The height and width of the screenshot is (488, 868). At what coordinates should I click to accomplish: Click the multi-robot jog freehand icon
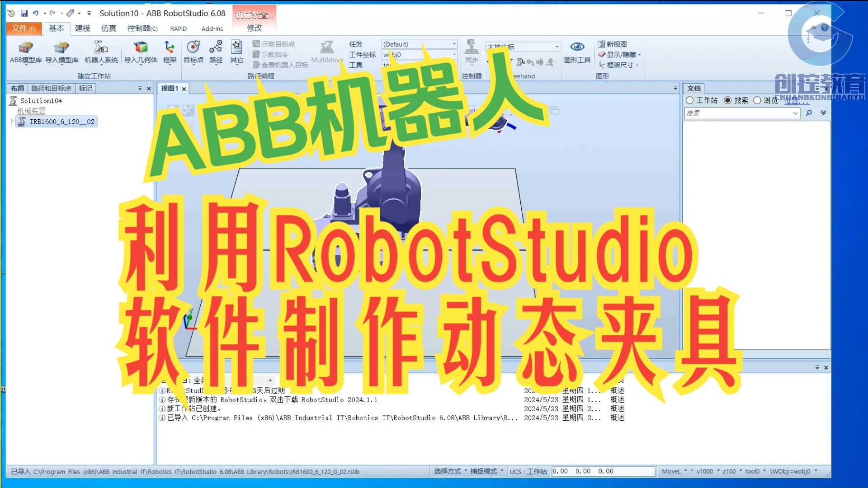click(550, 62)
